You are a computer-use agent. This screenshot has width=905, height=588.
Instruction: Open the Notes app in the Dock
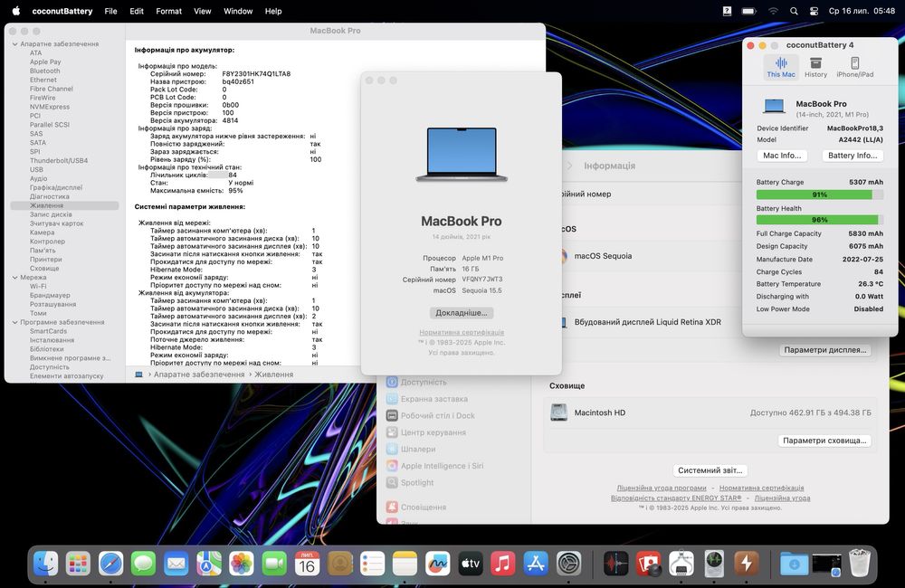click(405, 564)
